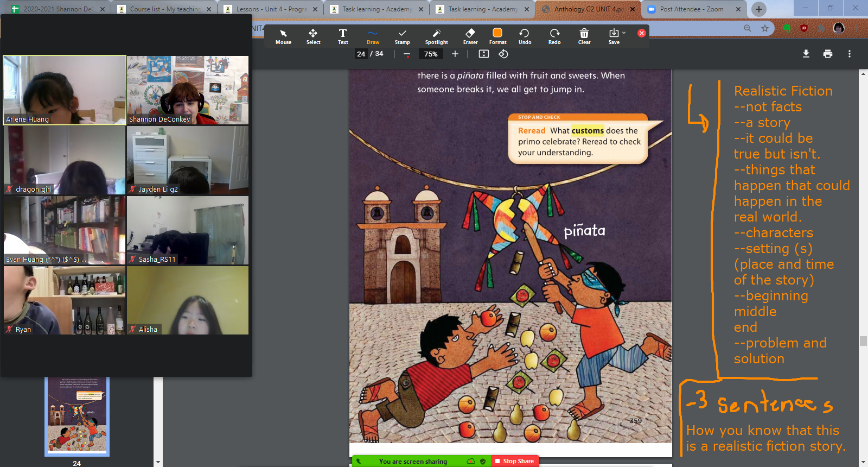Close the Zoom annotation toolbar
Viewport: 868px width, 467px height.
642,33
